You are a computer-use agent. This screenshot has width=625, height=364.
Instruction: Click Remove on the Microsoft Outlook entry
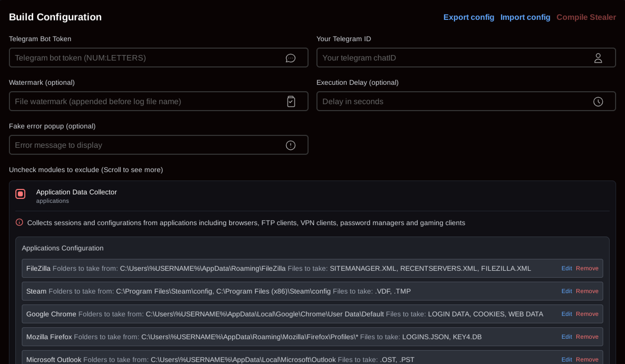pyautogui.click(x=587, y=360)
